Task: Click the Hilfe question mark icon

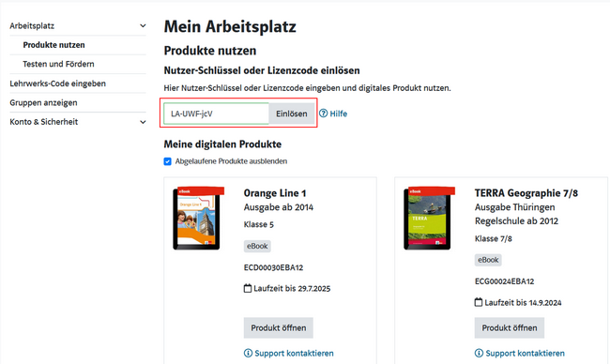Action: [323, 114]
